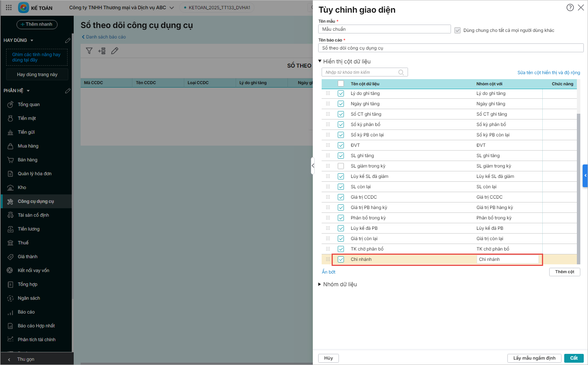Click the Ngân sách sidebar icon

tap(10, 298)
